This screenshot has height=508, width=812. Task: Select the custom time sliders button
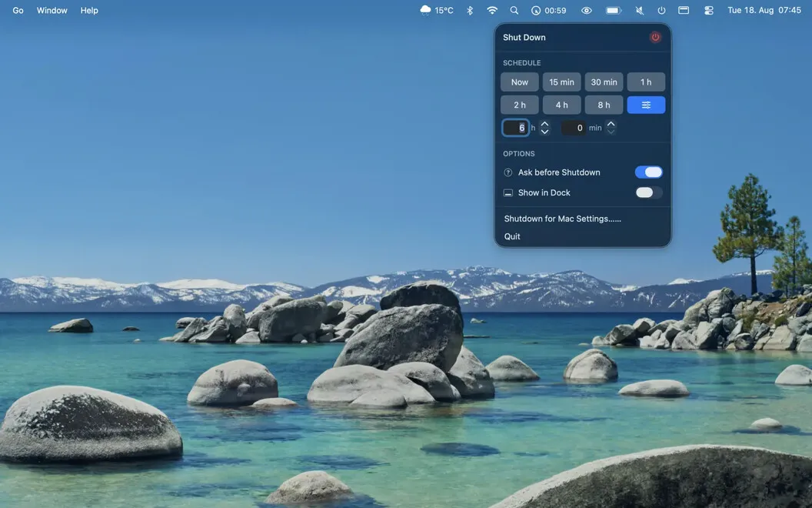(646, 105)
